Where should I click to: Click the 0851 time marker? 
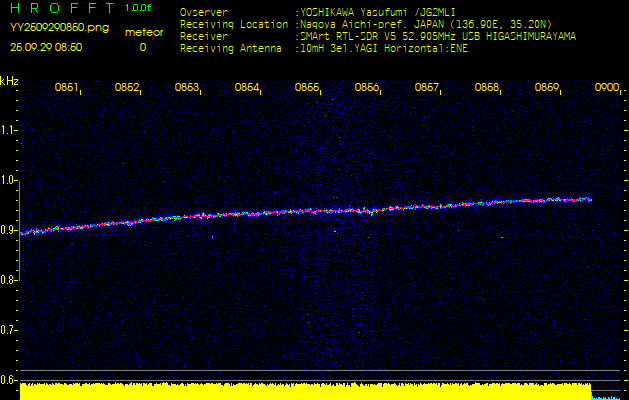click(x=67, y=88)
